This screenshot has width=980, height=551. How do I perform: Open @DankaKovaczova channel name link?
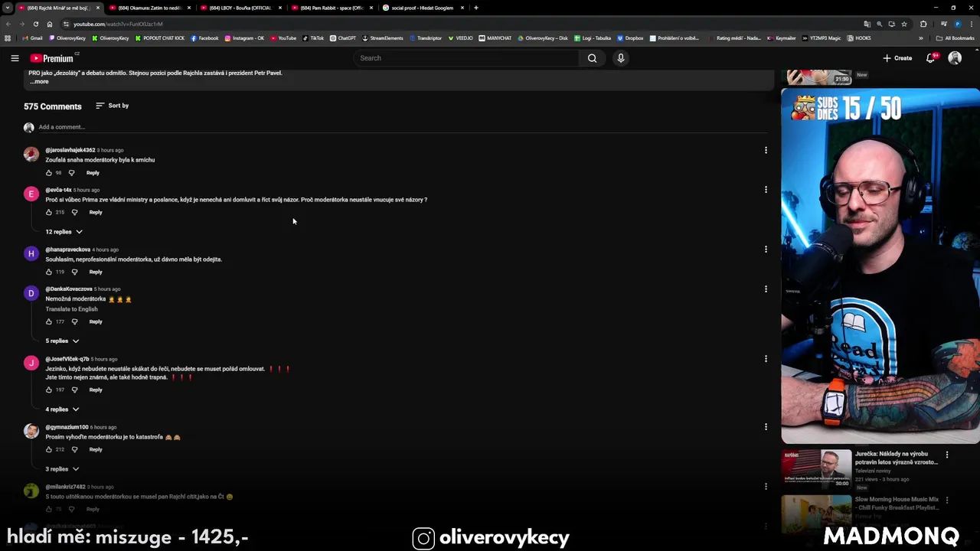[69, 289]
